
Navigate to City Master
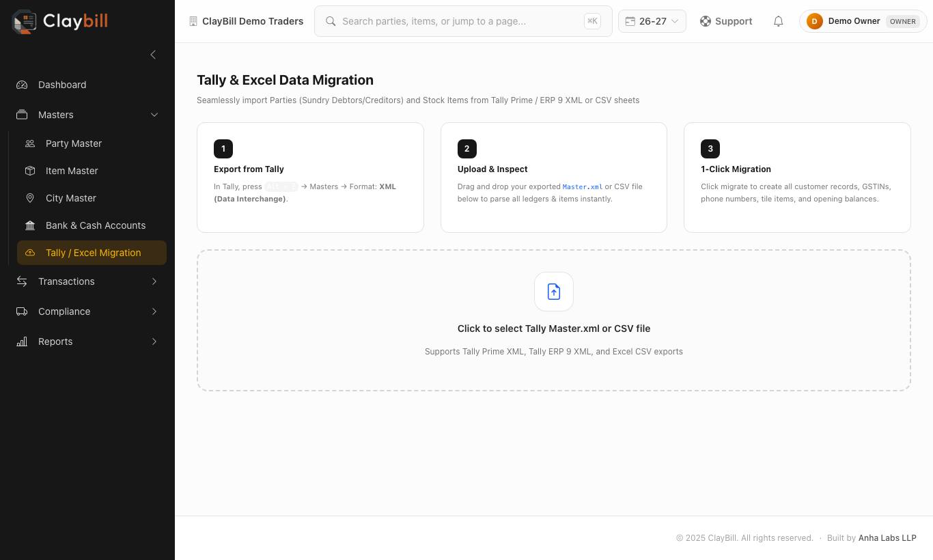pos(92,198)
